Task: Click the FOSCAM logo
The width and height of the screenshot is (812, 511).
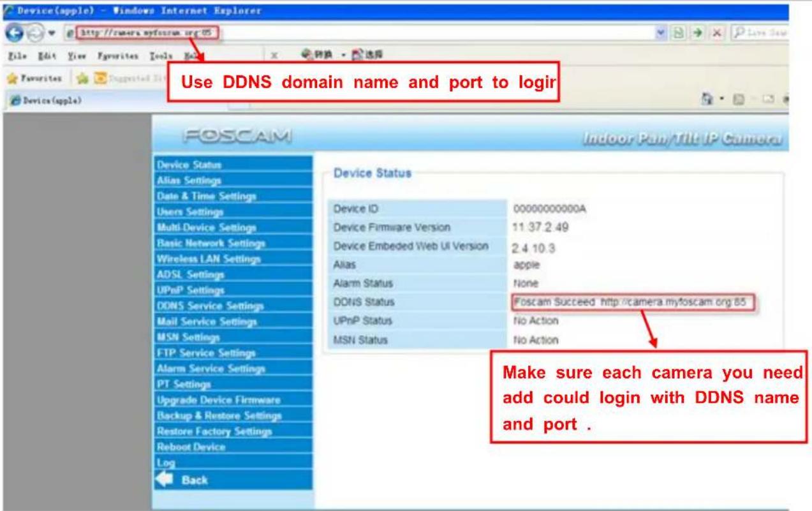Action: click(237, 135)
